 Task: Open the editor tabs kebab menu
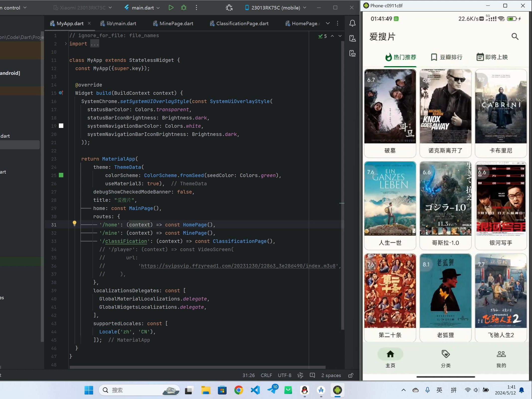pyautogui.click(x=338, y=23)
